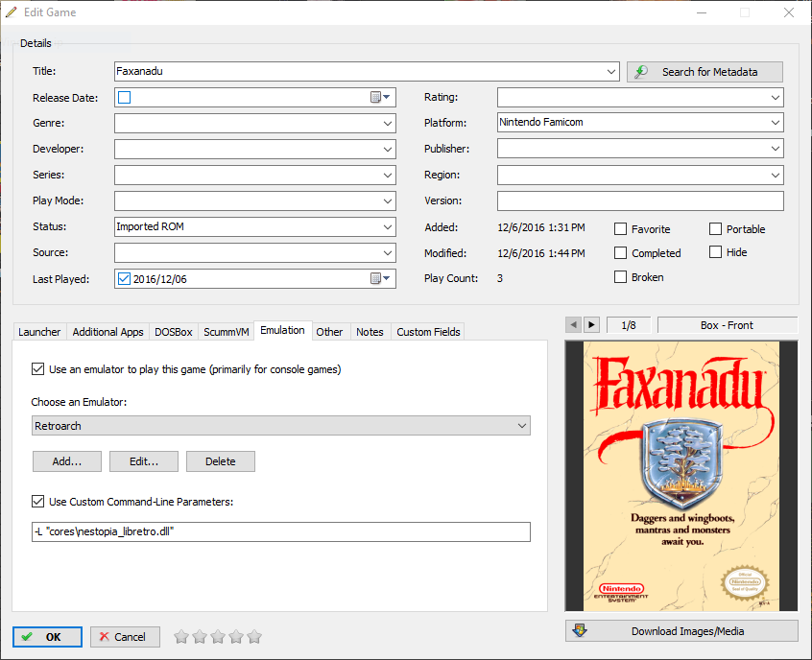Image resolution: width=812 pixels, height=660 pixels.
Task: Expand the Title dropdown
Action: click(x=611, y=71)
